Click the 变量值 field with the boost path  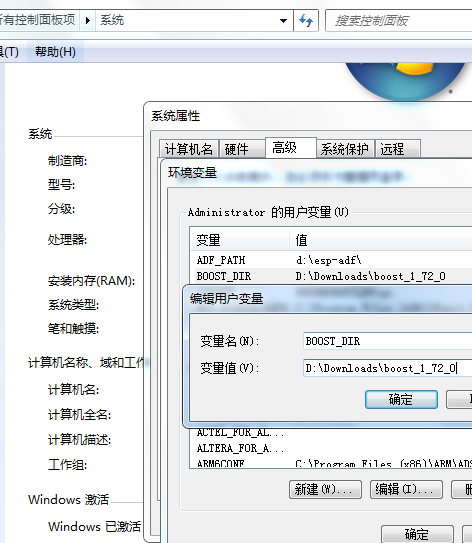coord(388,368)
